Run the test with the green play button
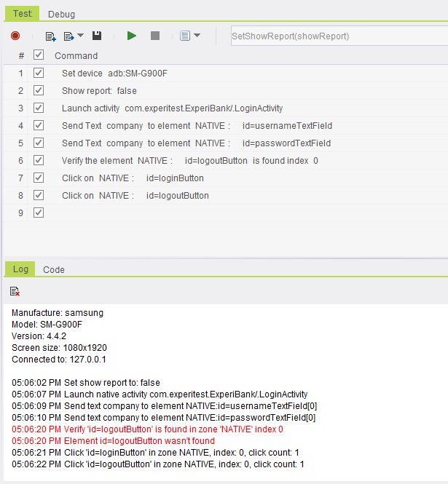Screen dimensions: 448x484 click(132, 36)
